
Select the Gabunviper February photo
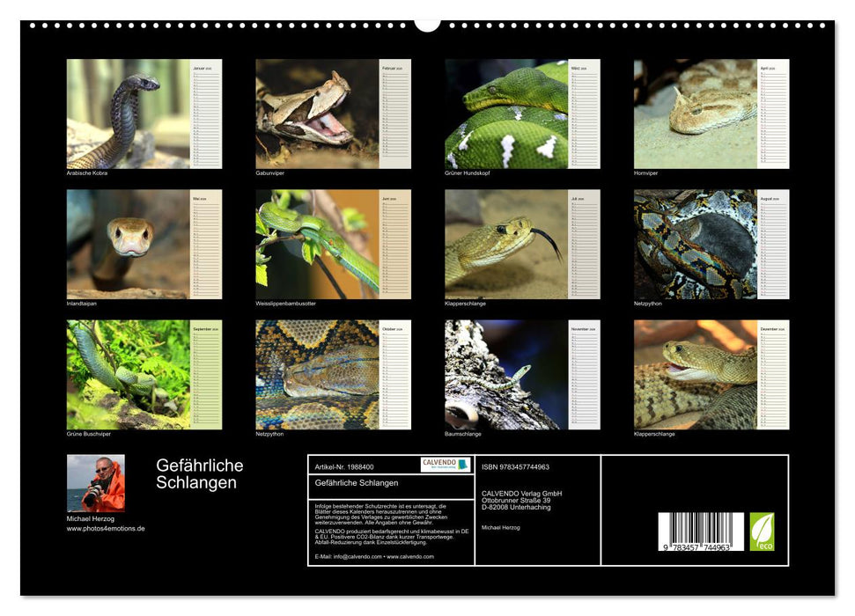pyautogui.click(x=317, y=114)
